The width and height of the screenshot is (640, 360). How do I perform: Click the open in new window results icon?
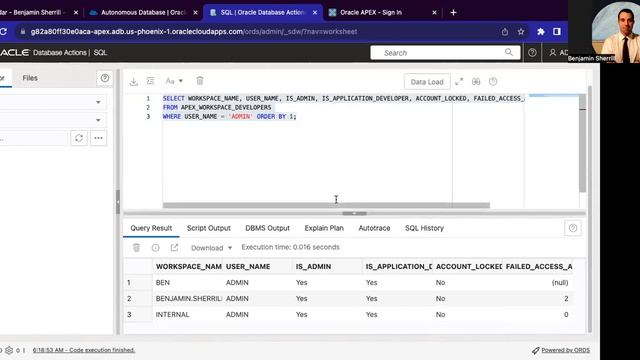pos(174,247)
